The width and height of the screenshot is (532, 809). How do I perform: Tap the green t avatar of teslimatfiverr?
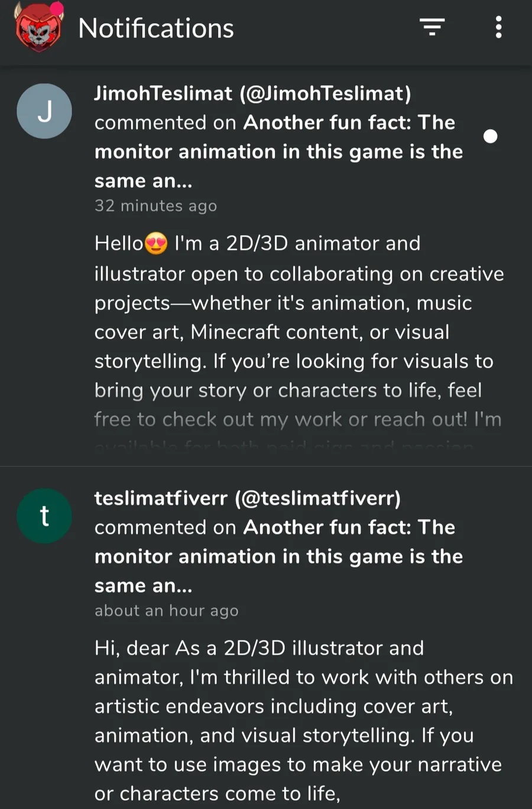(x=44, y=516)
